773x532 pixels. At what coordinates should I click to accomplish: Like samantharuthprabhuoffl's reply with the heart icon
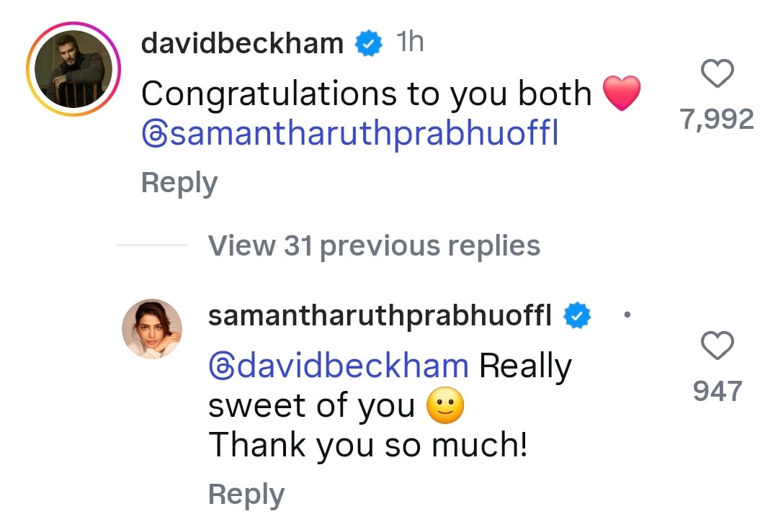pos(717,346)
